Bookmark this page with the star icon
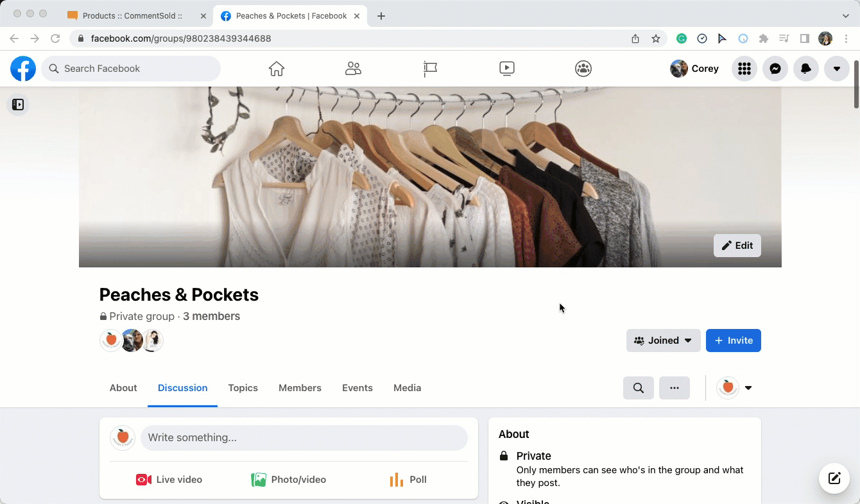The height and width of the screenshot is (504, 860). pos(656,38)
